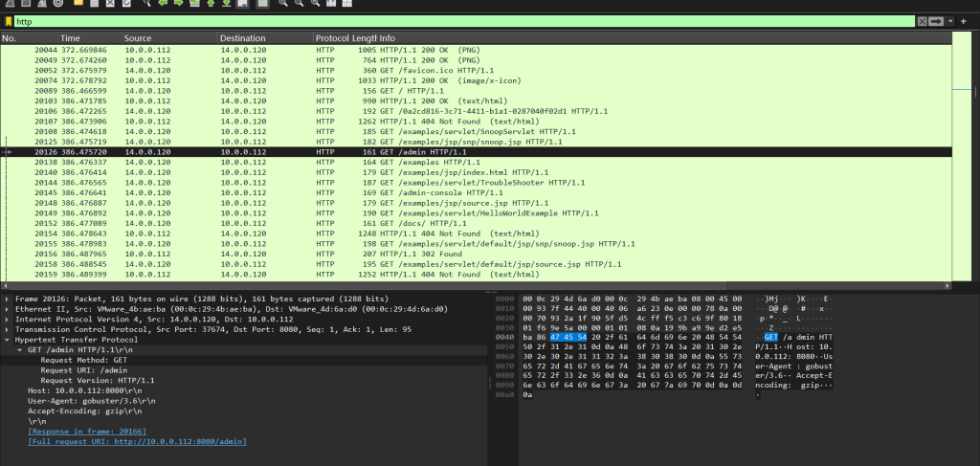The height and width of the screenshot is (466, 980).
Task: Sort packets by the Source column header
Action: click(138, 37)
